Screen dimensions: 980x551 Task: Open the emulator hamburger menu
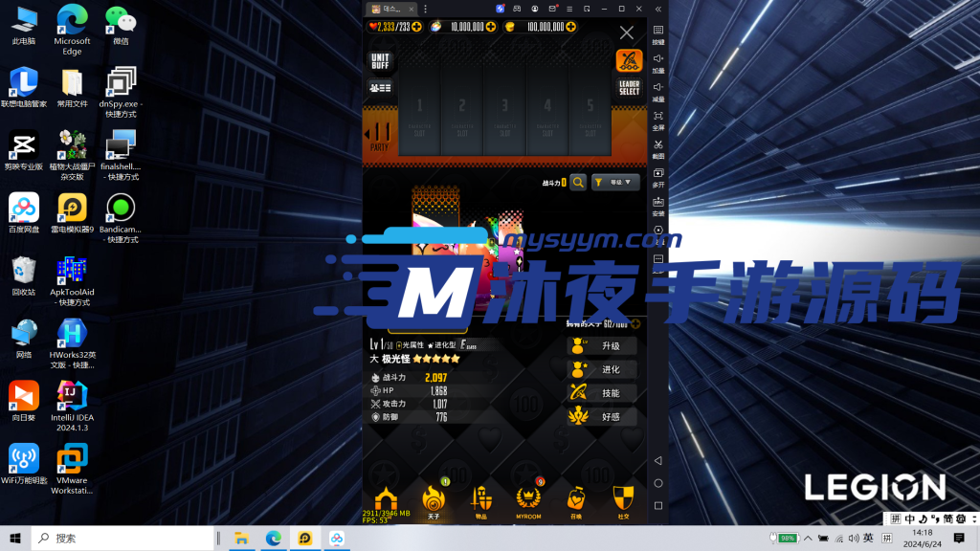569,9
